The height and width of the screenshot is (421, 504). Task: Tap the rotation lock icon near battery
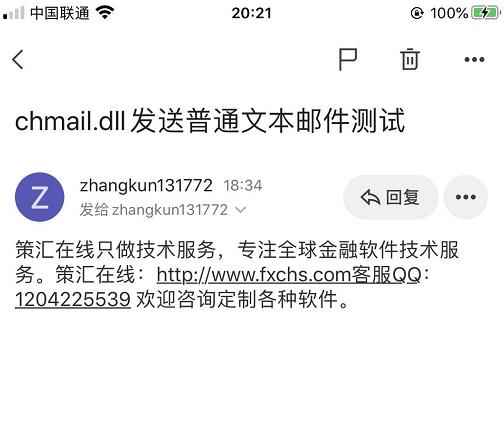coord(417,13)
